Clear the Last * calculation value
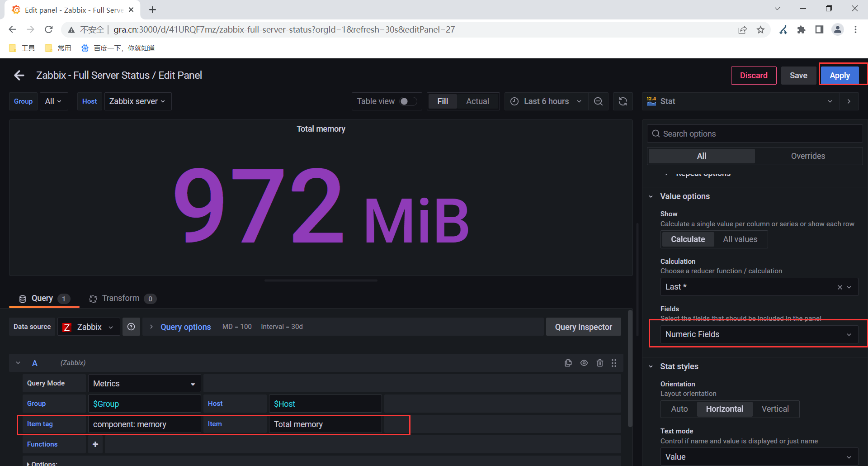868x466 pixels. point(840,287)
